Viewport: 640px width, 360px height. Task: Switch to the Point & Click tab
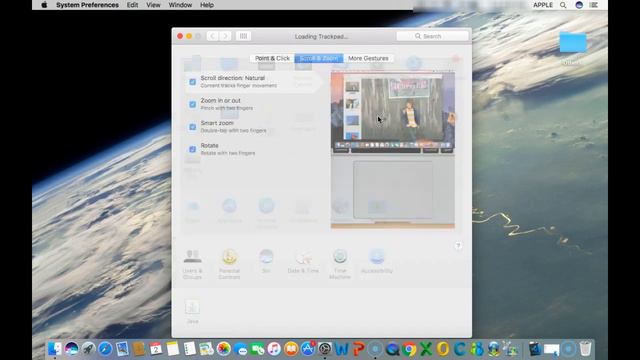[272, 58]
